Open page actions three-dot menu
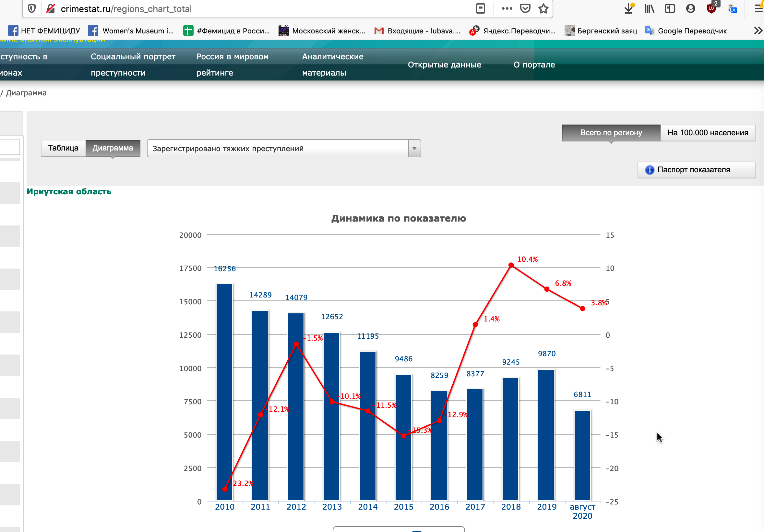Image resolution: width=764 pixels, height=532 pixels. [507, 9]
